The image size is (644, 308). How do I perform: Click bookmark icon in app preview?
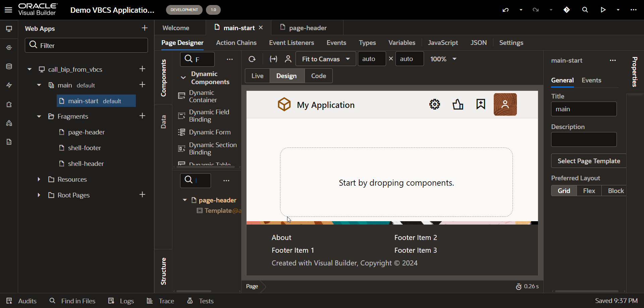[481, 104]
